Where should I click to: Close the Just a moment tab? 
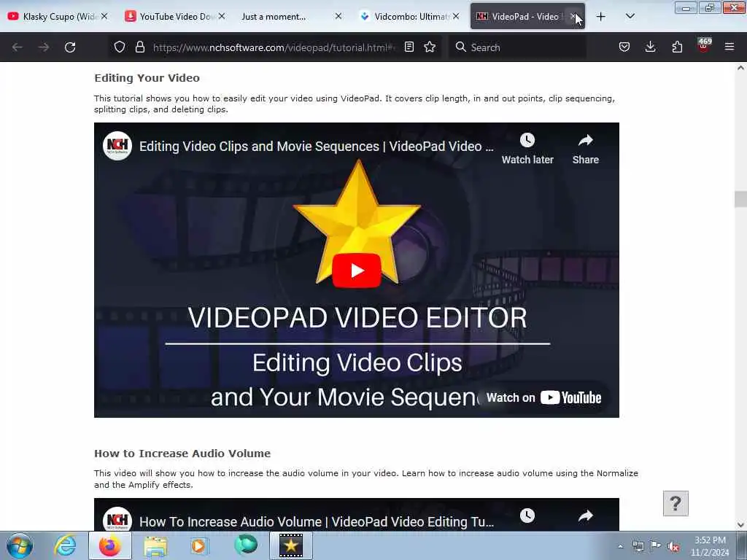click(338, 17)
